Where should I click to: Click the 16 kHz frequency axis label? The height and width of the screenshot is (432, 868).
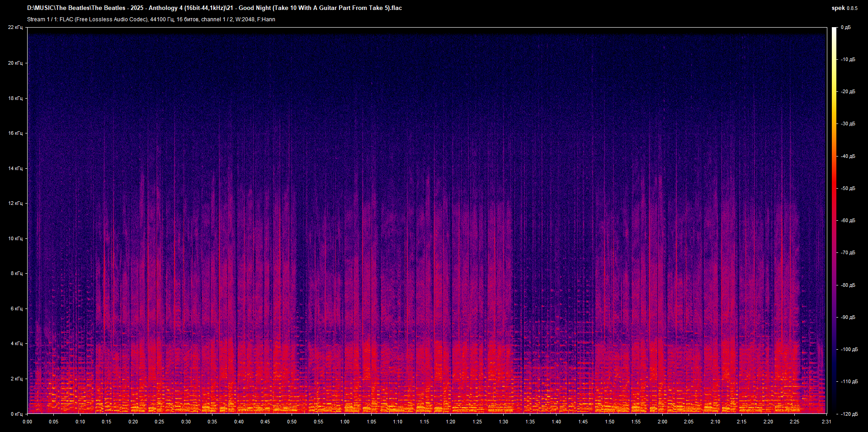click(15, 133)
